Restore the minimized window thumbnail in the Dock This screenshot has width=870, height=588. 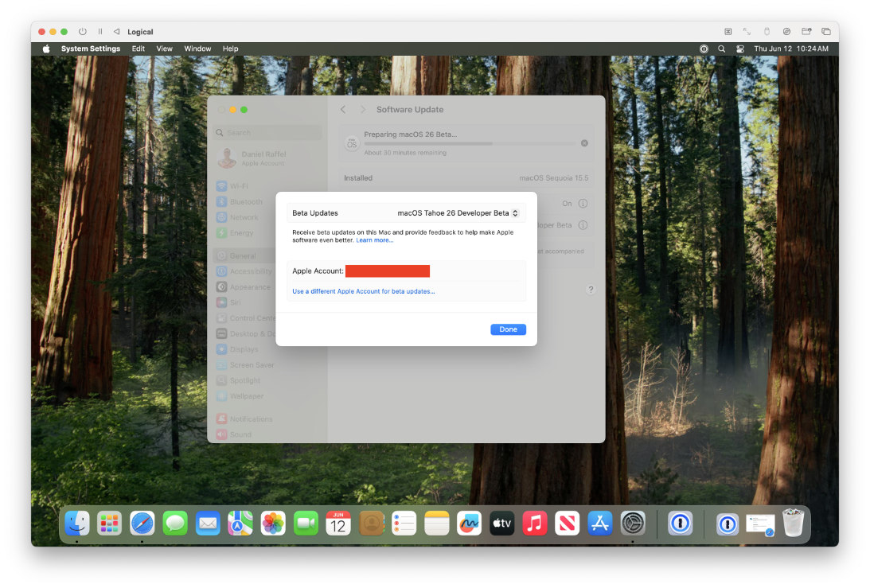(x=760, y=524)
